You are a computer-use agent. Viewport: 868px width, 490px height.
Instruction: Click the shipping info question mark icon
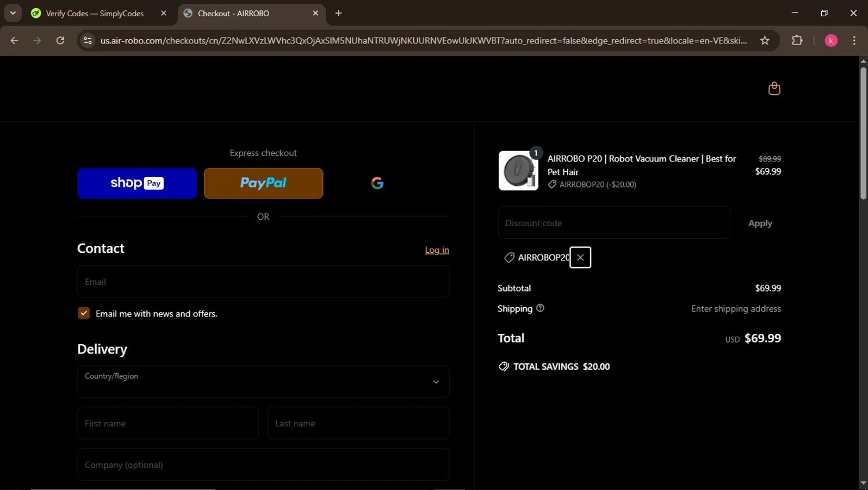click(540, 308)
